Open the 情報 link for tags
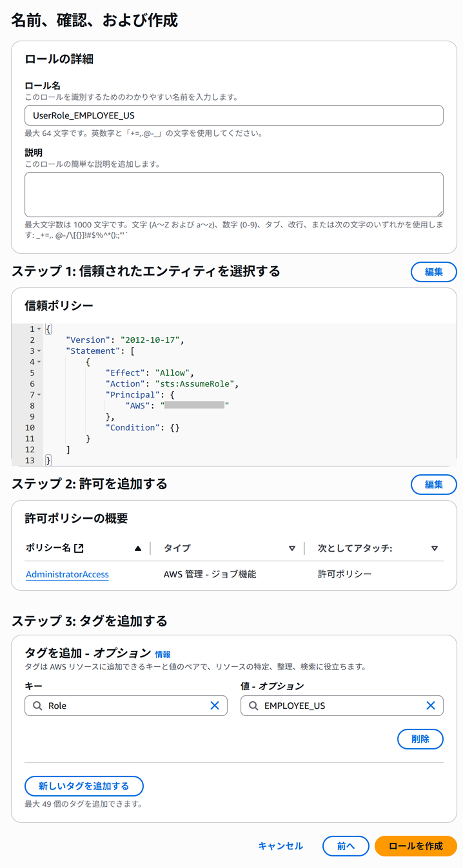The height and width of the screenshot is (868, 463). [x=163, y=654]
